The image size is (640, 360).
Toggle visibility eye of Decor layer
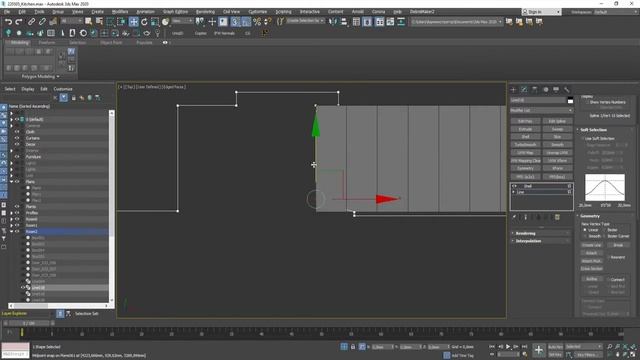point(17,144)
